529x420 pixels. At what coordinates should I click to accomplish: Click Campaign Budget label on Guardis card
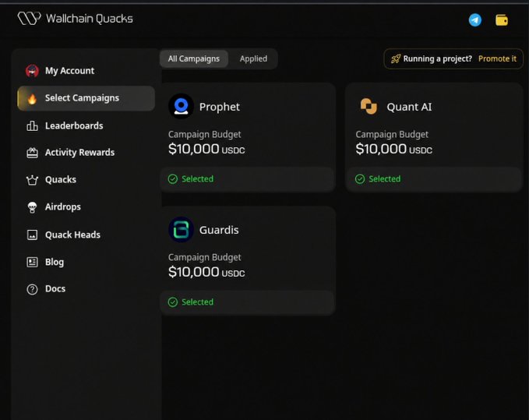204,257
